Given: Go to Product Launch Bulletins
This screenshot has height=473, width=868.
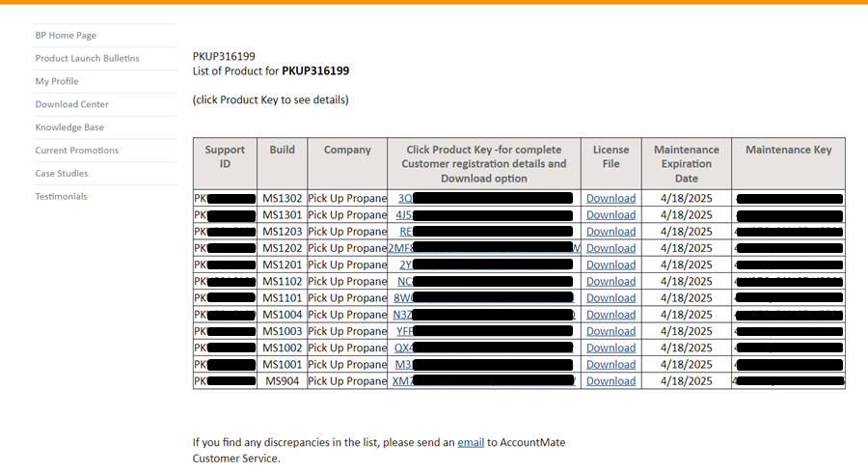Looking at the screenshot, I should (x=87, y=59).
